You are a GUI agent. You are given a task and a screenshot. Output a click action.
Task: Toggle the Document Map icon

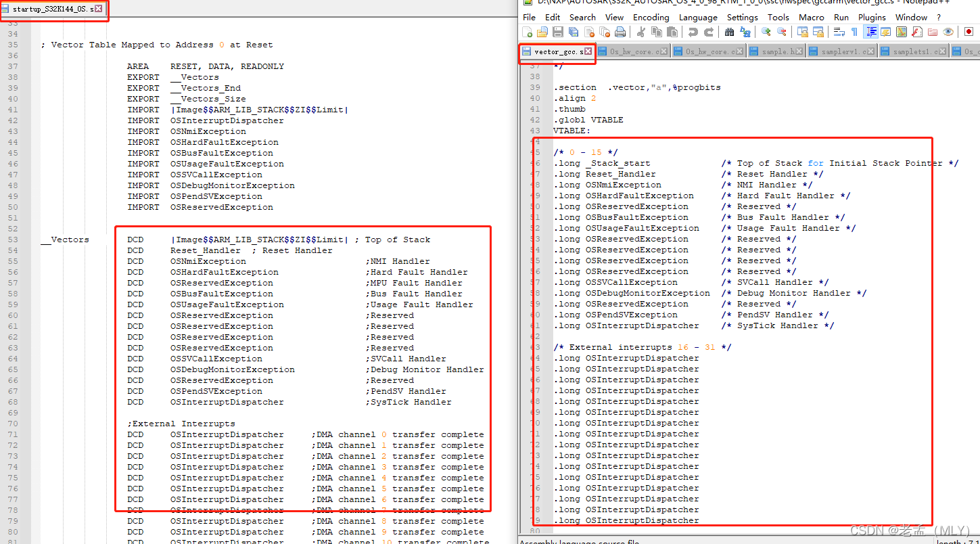[x=902, y=32]
